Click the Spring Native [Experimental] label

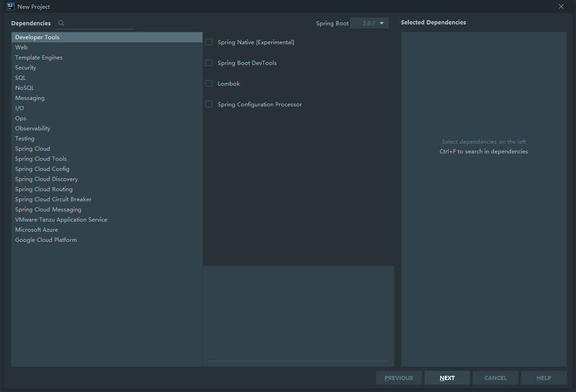pos(256,42)
